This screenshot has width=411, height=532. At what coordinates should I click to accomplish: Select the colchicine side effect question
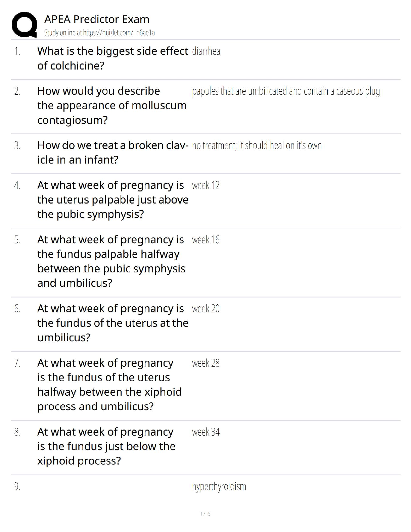[x=112, y=58]
